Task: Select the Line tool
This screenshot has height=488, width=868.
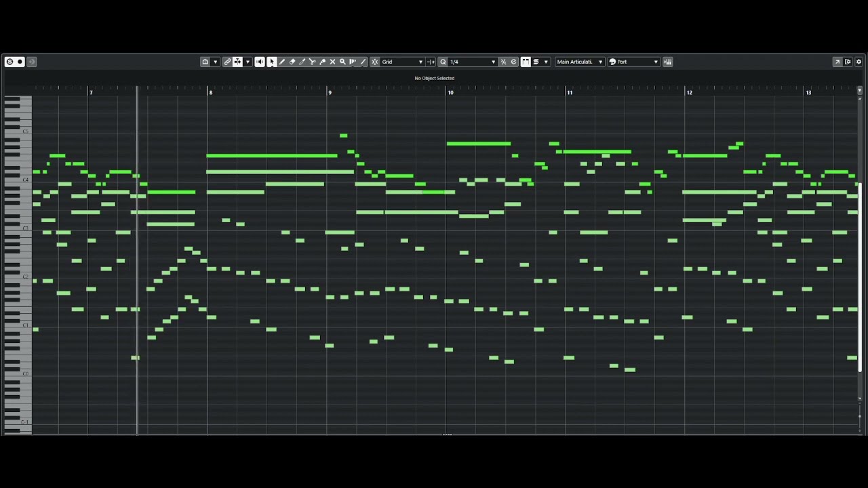Action: (x=363, y=62)
